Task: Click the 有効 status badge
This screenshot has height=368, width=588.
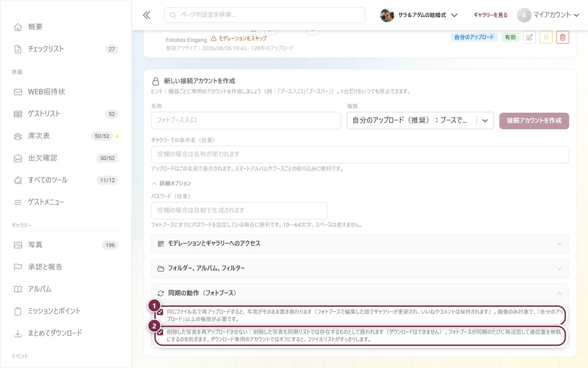Action: pyautogui.click(x=510, y=37)
